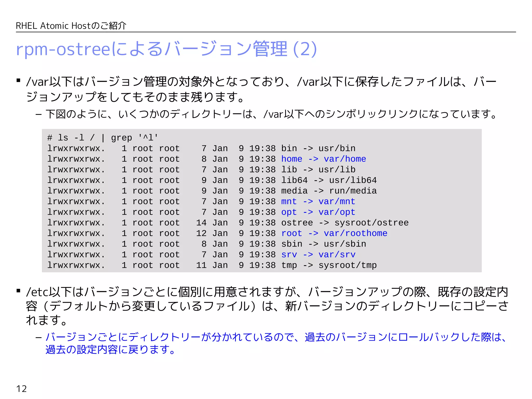532x399 pixels.
Task: Click the blue 'srv -> var/srv' entry
Action: [x=318, y=255]
